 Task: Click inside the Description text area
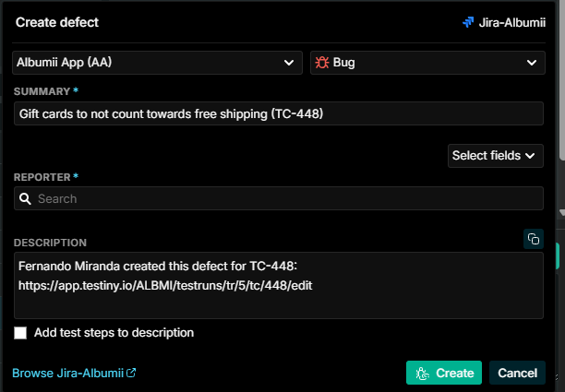click(x=279, y=285)
